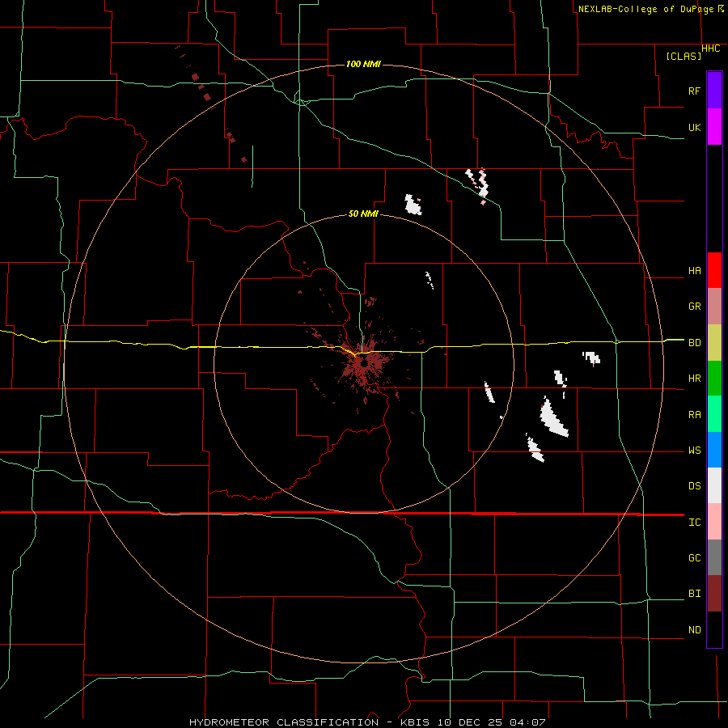Click the '[CLAS]' units label
728x728 pixels.
684,56
